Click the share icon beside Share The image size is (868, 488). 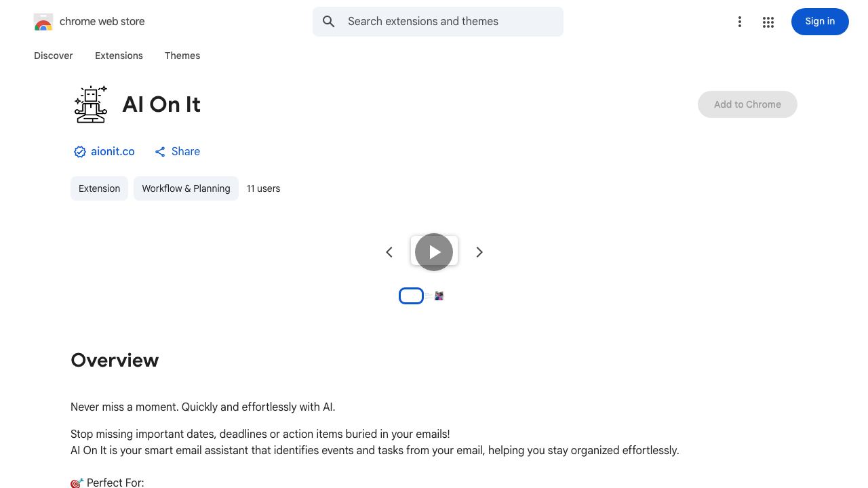[x=160, y=152]
